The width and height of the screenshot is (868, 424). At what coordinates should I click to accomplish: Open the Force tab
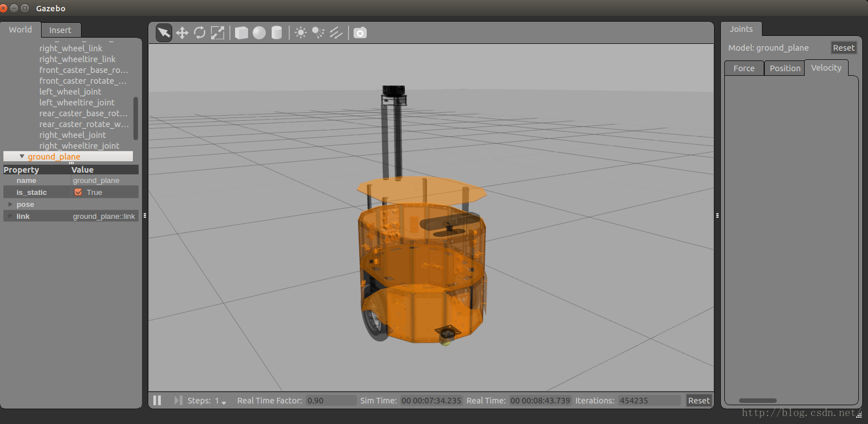click(x=744, y=68)
